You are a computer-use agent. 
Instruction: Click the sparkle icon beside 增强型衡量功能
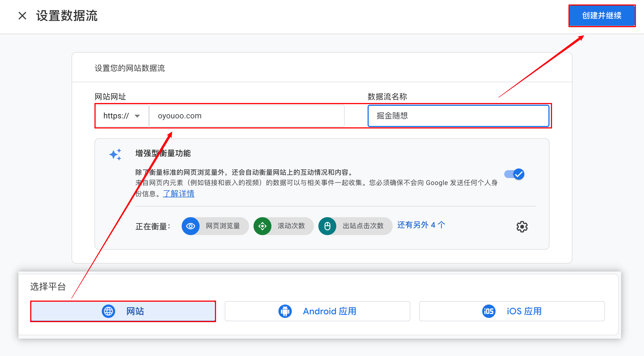115,154
